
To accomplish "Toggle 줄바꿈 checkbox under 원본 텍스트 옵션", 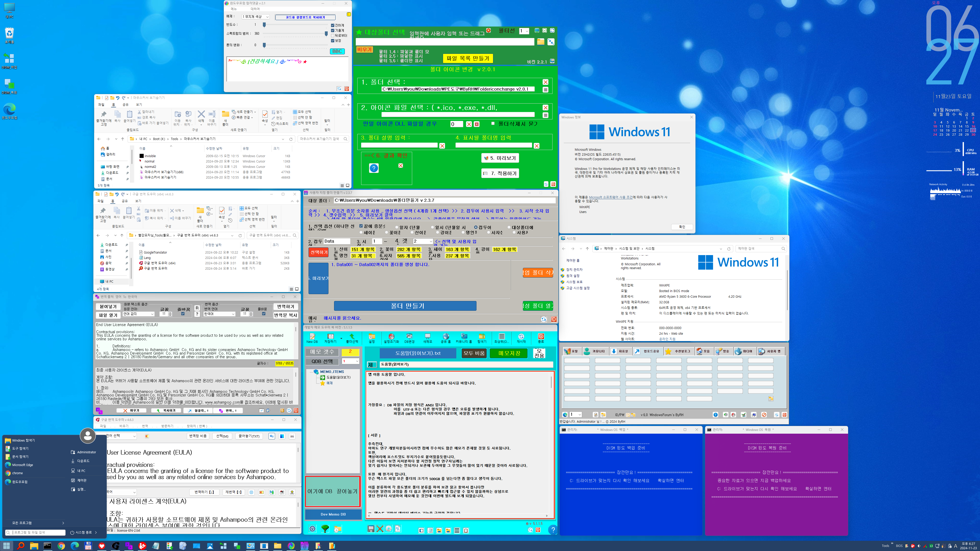I will tap(183, 314).
